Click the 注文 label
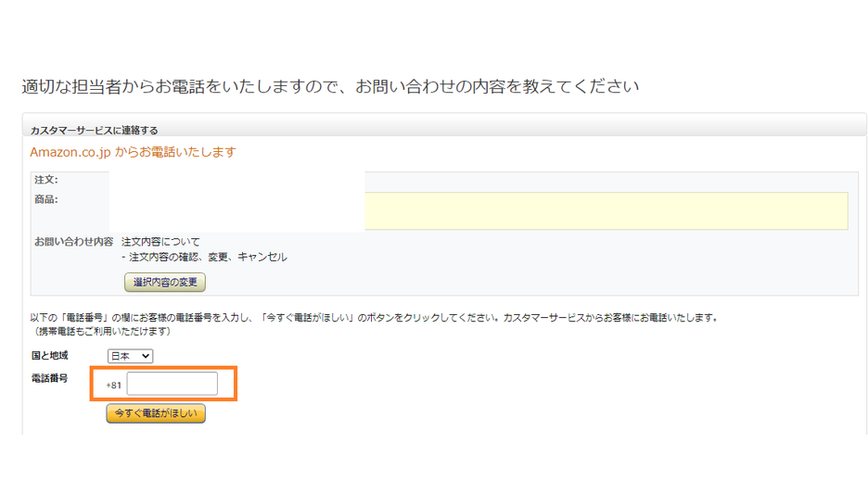 [x=45, y=180]
